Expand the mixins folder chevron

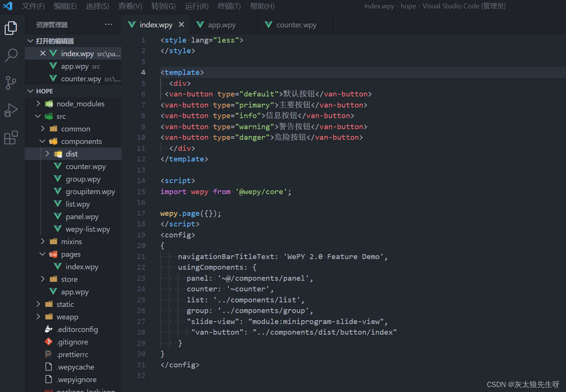[x=43, y=241]
